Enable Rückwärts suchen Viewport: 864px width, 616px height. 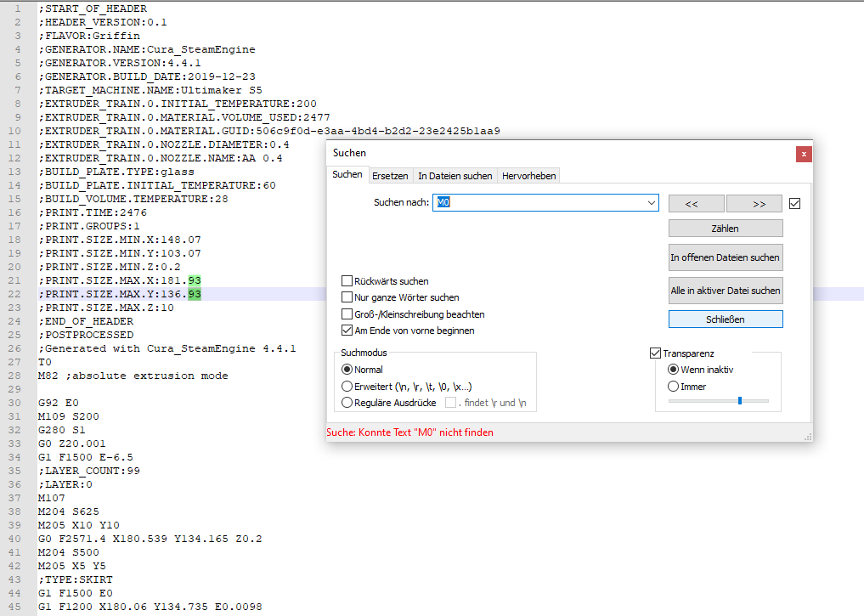pyautogui.click(x=347, y=280)
